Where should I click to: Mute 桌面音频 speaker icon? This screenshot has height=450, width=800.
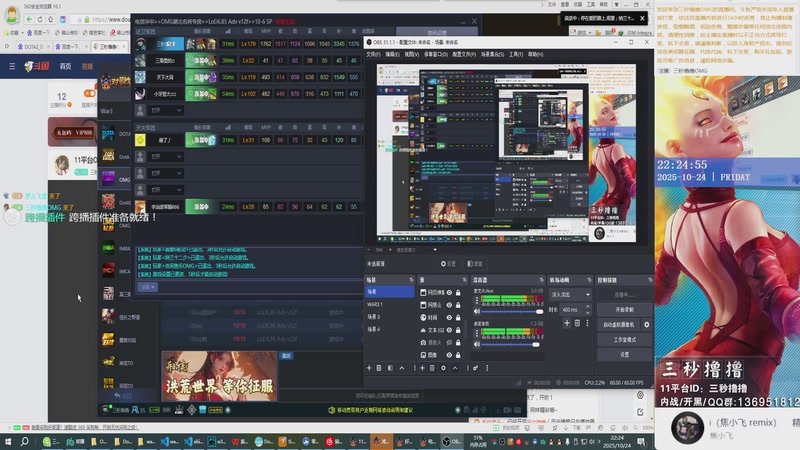[x=477, y=344]
